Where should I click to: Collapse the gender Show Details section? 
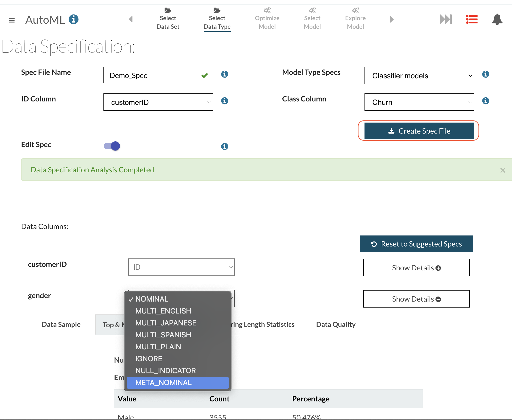click(416, 299)
